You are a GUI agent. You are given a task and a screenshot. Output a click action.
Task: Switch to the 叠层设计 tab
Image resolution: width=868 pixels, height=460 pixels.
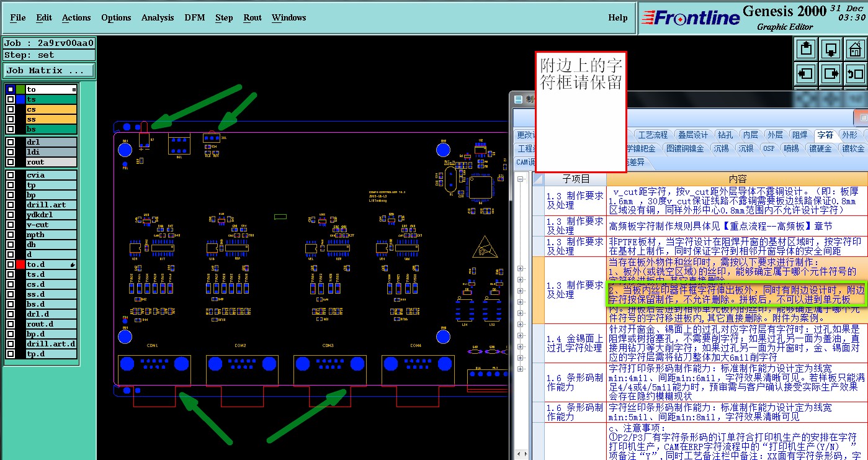(692, 135)
